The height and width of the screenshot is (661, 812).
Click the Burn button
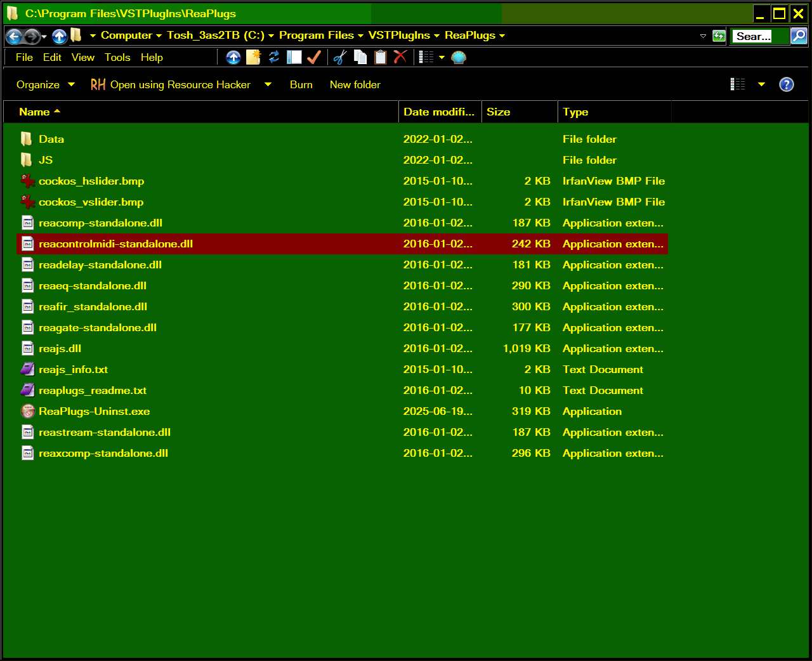point(301,84)
